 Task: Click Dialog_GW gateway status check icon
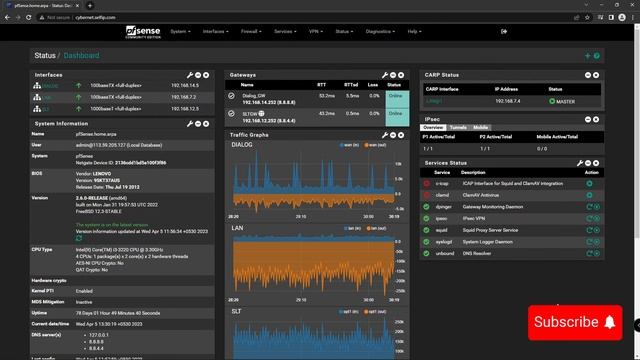(x=231, y=96)
